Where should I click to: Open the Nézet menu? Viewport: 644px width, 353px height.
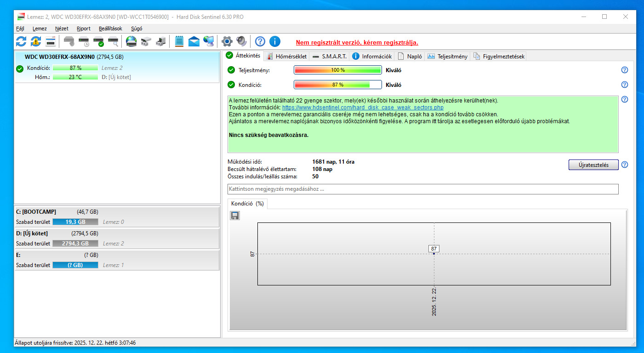tap(62, 28)
